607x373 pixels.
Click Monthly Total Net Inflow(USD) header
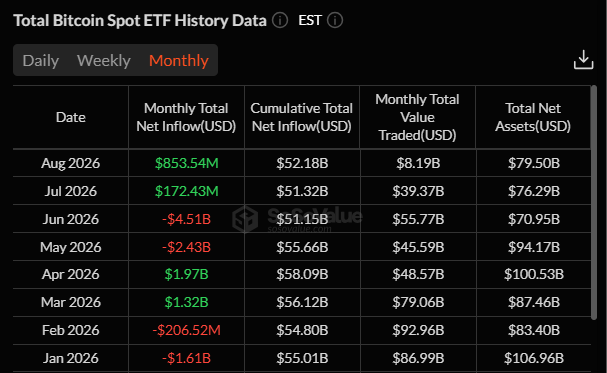pos(186,117)
